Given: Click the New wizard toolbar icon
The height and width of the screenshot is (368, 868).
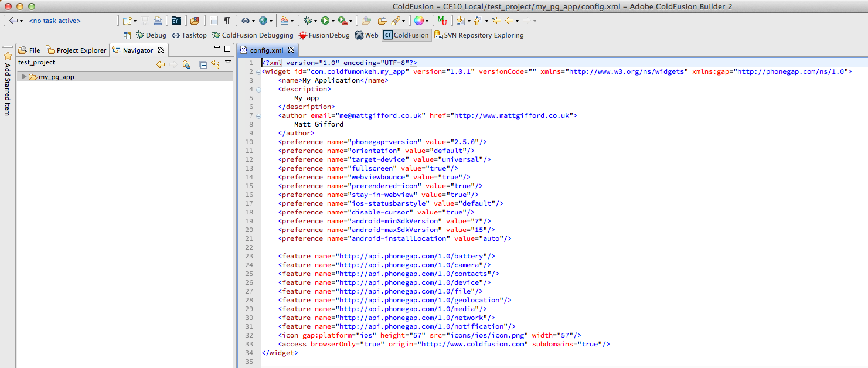Looking at the screenshot, I should [x=127, y=21].
